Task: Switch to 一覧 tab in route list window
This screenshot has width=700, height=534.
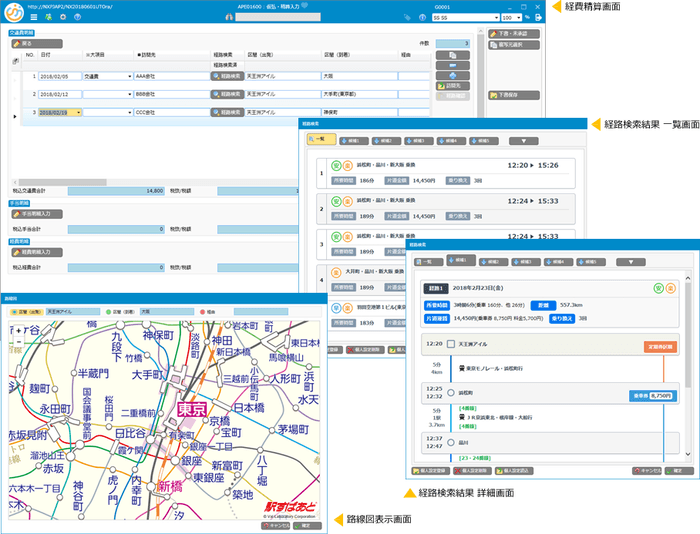Action: [322, 141]
